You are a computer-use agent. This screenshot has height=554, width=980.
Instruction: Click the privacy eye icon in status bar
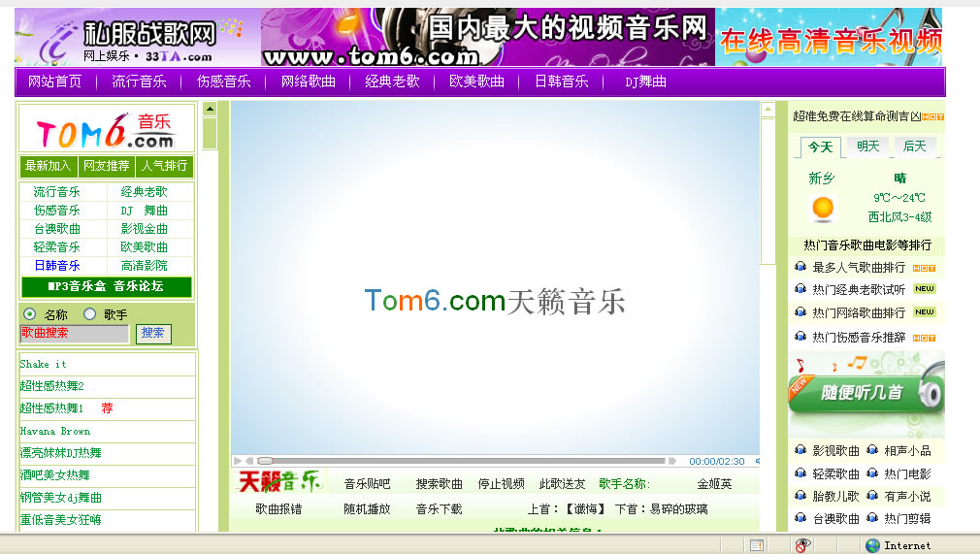[x=802, y=545]
